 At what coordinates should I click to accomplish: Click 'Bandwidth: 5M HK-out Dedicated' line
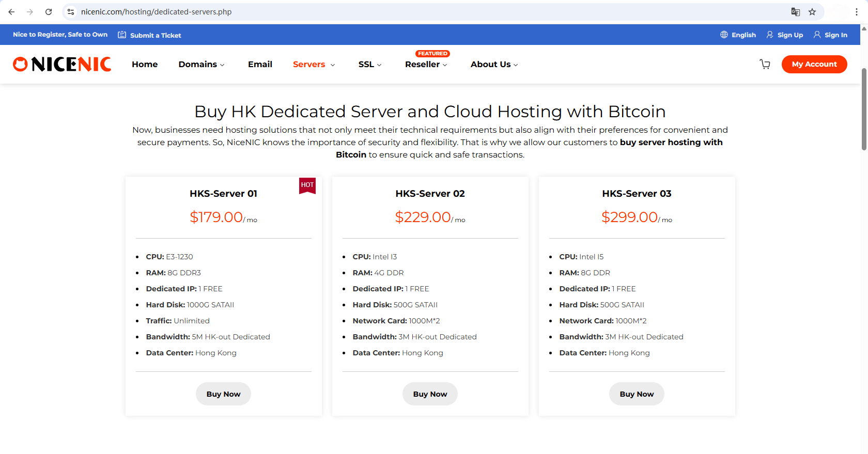click(x=208, y=337)
